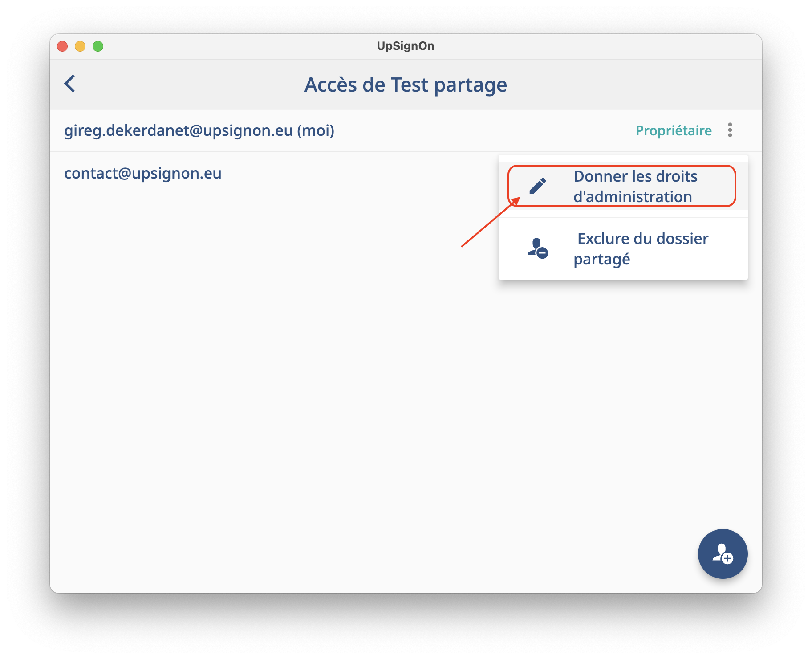The width and height of the screenshot is (812, 659).
Task: Maximize the window with the green button
Action: coord(98,46)
